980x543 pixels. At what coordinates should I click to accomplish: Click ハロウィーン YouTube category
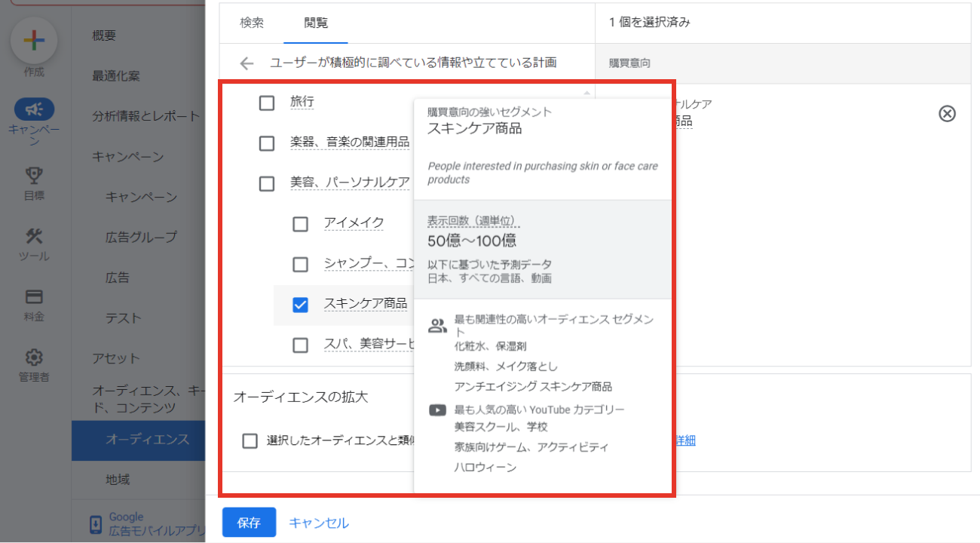485,468
